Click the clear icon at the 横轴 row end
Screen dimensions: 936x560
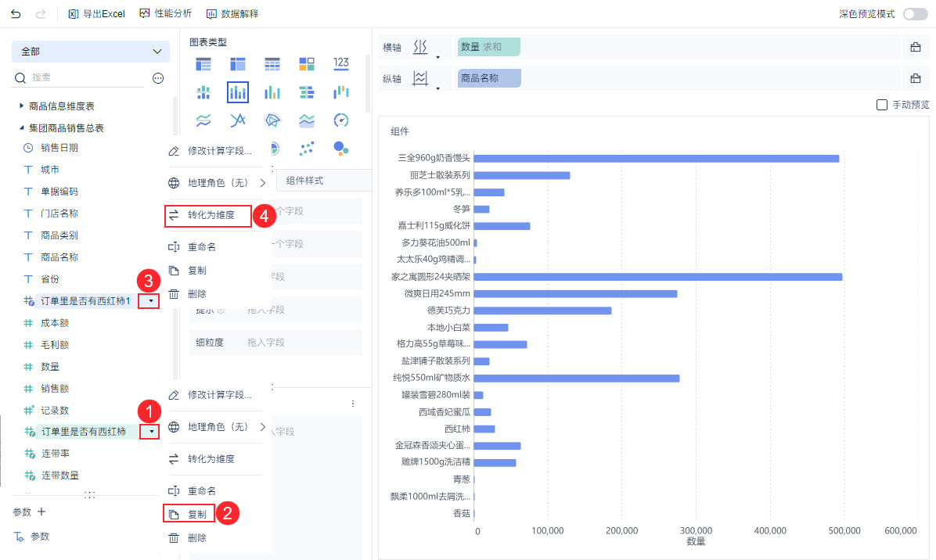click(915, 47)
